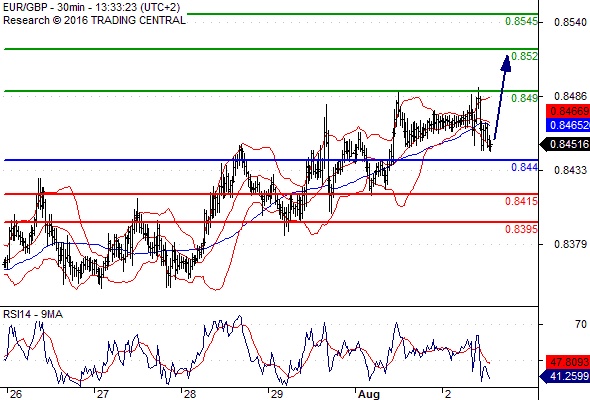The height and width of the screenshot is (400, 590).
Task: Click the 27 date axis label
Action: (103, 394)
